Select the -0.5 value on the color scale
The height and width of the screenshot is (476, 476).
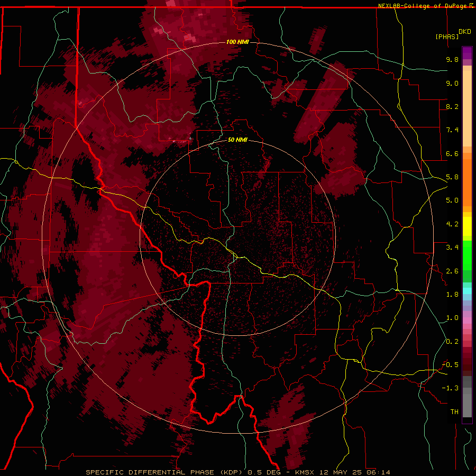coord(450,365)
